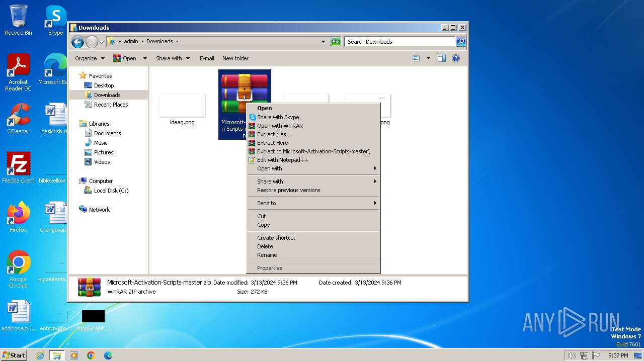This screenshot has width=644, height=362.
Task: Choose Cut in context menu
Action: tap(313, 216)
